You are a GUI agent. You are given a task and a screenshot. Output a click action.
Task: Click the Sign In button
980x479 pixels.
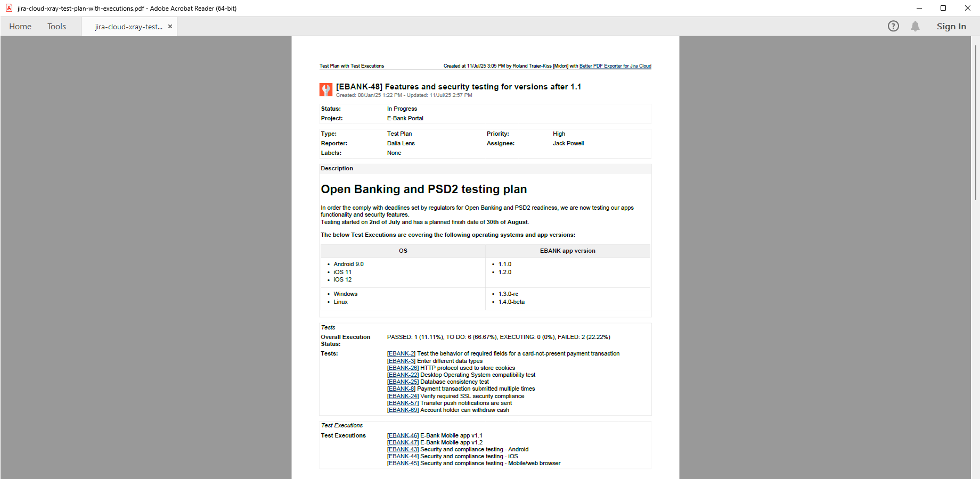coord(951,26)
